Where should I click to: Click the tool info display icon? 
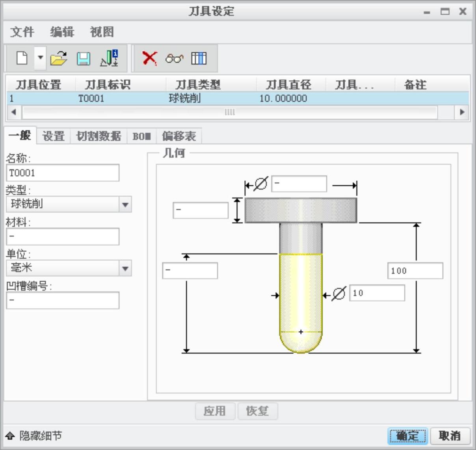[x=109, y=58]
